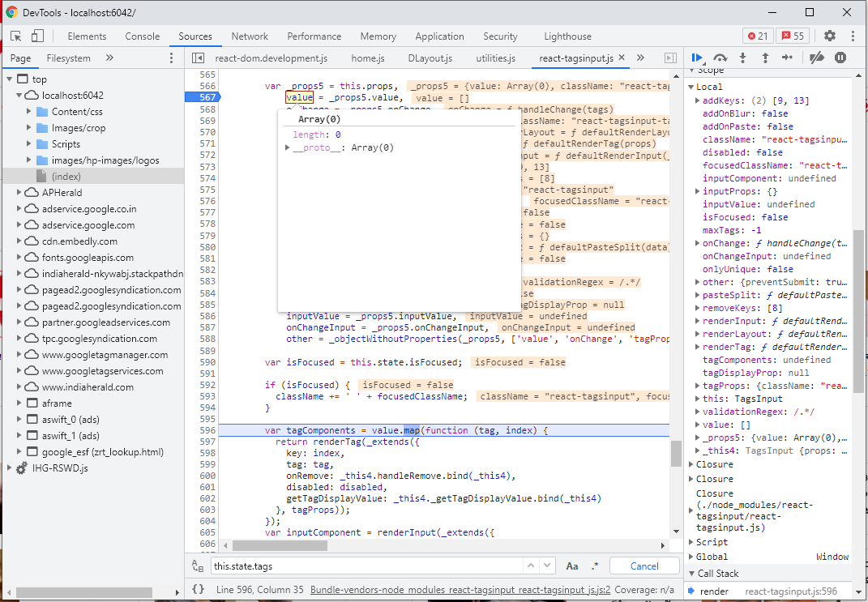Expand the IHG-RSWD.js worker node
The width and height of the screenshot is (868, 602).
[x=9, y=468]
